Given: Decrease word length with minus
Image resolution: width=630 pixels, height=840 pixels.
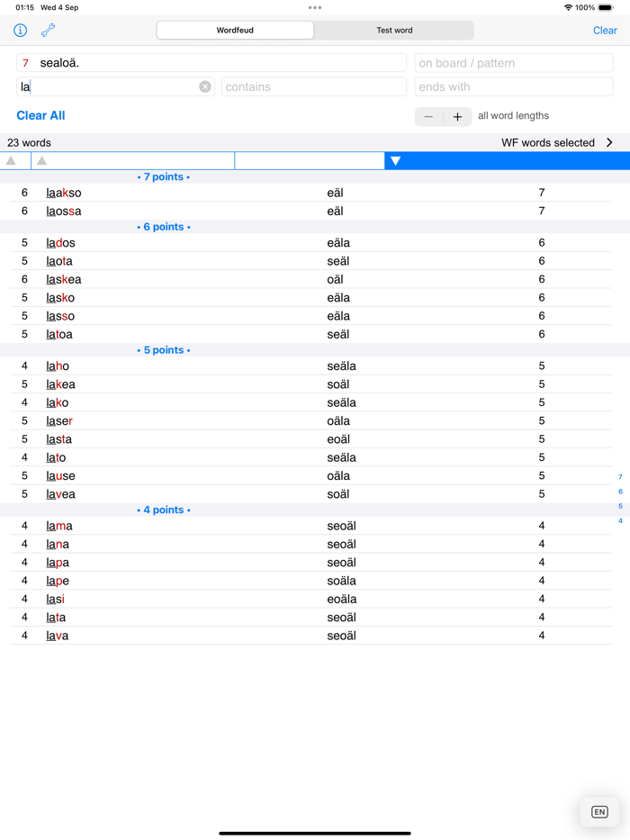Looking at the screenshot, I should click(x=428, y=116).
